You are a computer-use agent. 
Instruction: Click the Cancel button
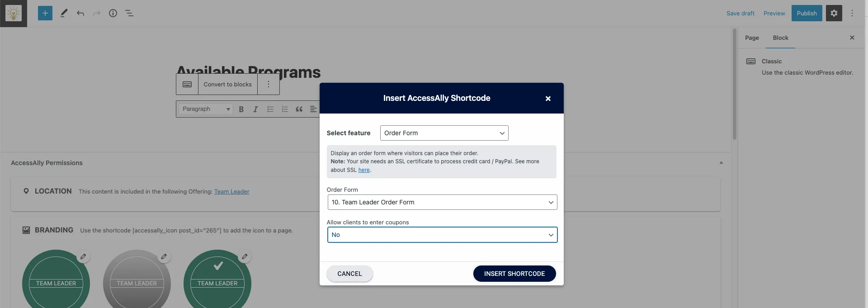pos(349,274)
